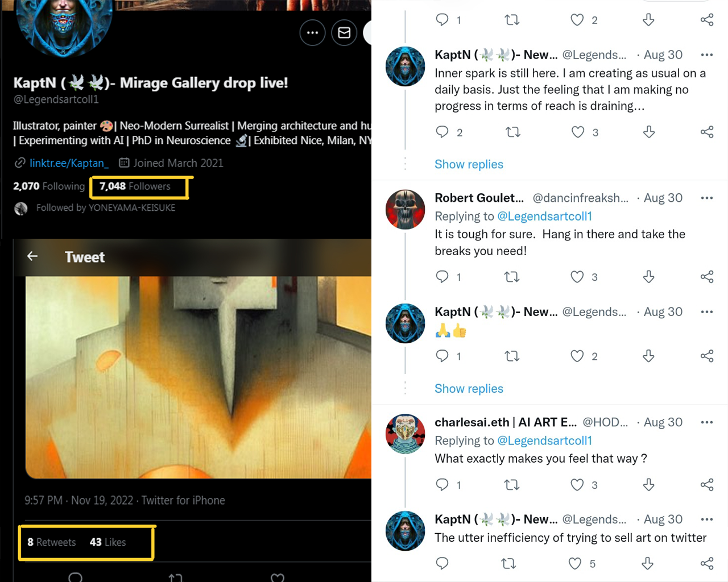Expand Show replies below the emoji reply
The image size is (728, 582).
pyautogui.click(x=469, y=389)
